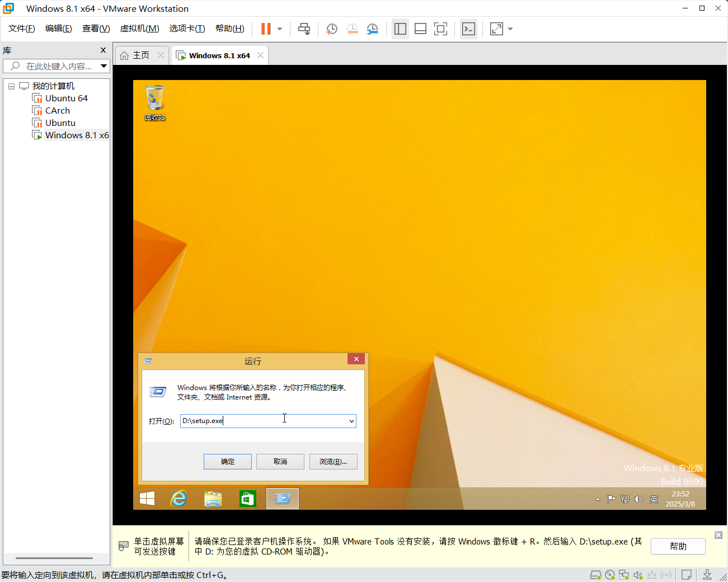Open Action Center flag icon in tray
This screenshot has height=582, width=728.
[x=611, y=499]
